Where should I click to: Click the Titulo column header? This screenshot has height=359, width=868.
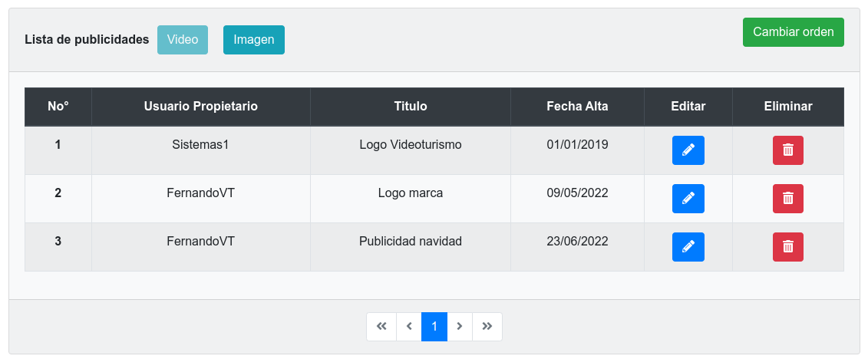(411, 107)
